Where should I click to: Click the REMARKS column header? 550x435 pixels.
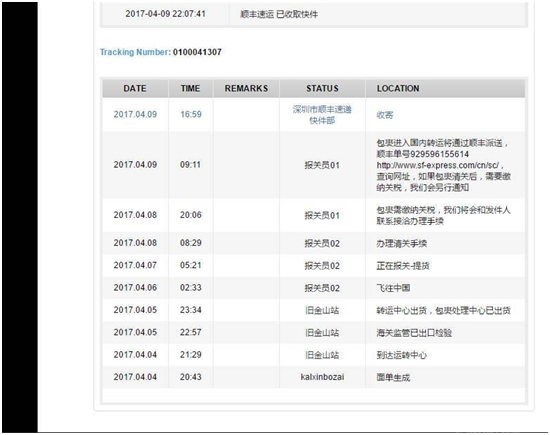click(x=246, y=88)
